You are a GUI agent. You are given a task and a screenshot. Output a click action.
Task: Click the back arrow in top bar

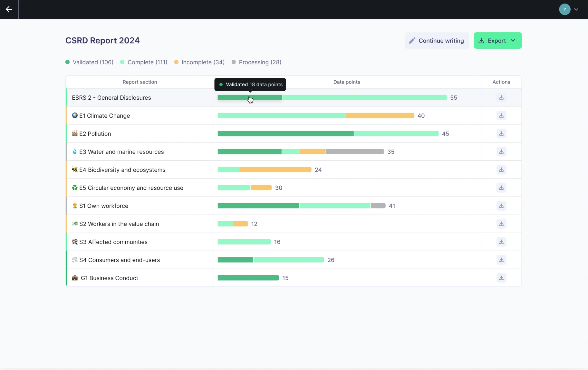9,9
